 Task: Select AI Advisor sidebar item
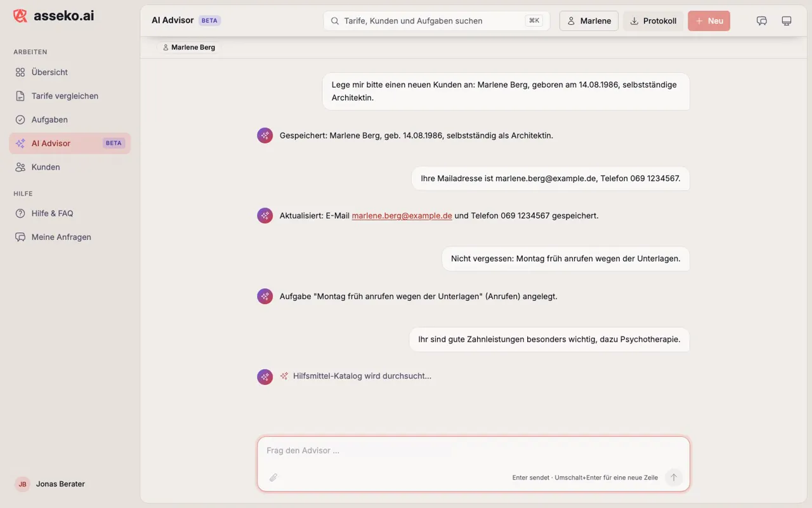[x=70, y=144]
